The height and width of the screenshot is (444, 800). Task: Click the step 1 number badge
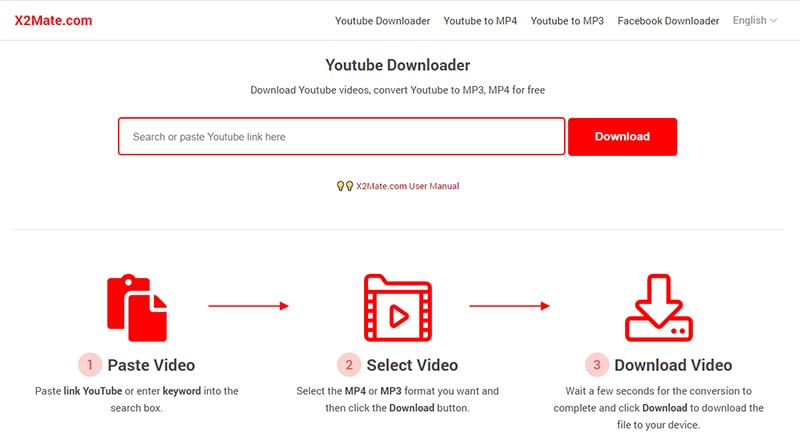click(x=87, y=365)
